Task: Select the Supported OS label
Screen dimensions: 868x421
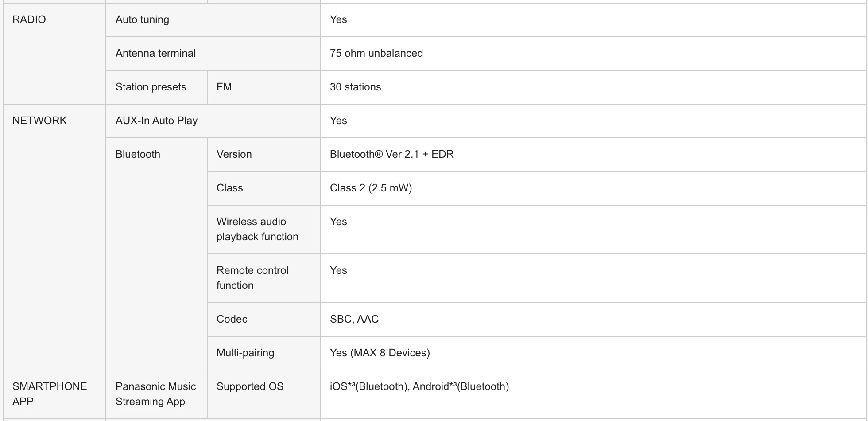Action: 250,386
